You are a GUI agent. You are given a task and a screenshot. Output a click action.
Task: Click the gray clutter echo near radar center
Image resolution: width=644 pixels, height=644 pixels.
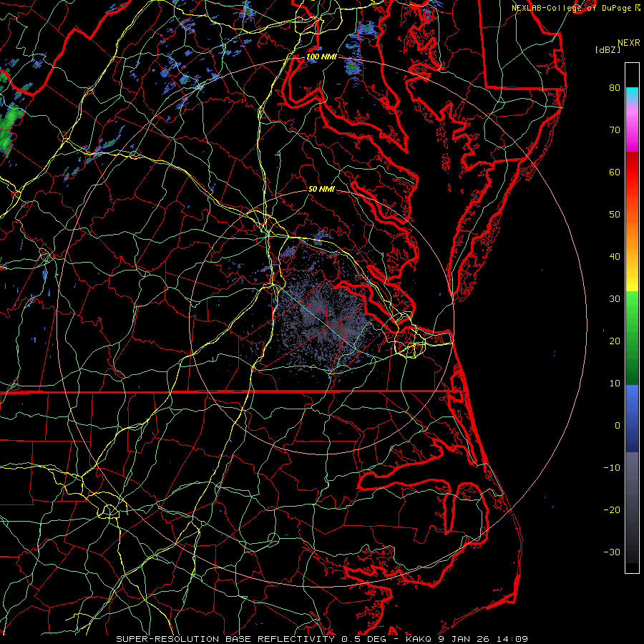click(x=324, y=321)
